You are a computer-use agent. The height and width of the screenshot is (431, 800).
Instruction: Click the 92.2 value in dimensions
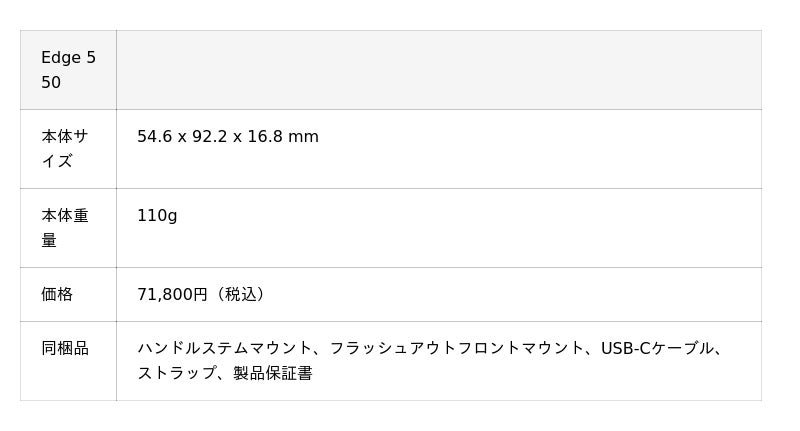click(210, 137)
